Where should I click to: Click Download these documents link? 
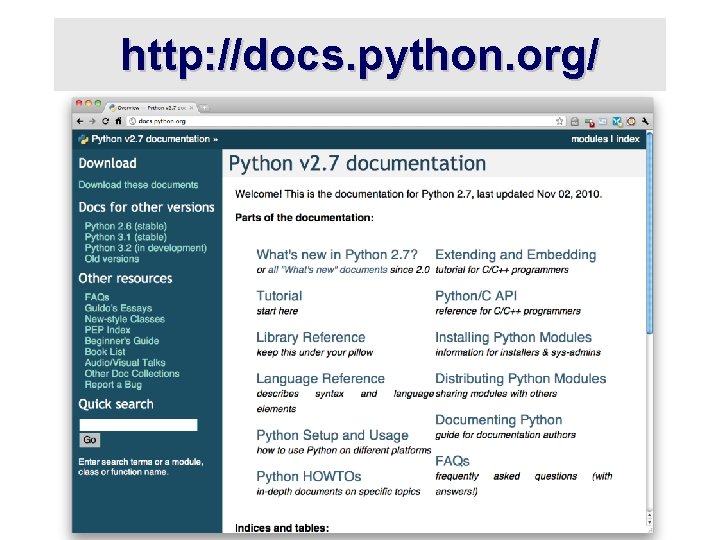(138, 185)
